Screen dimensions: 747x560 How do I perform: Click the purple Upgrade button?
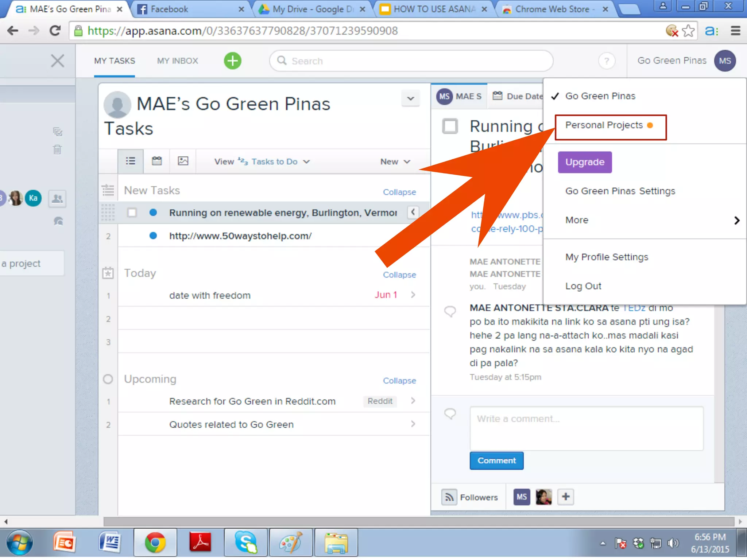[584, 162]
